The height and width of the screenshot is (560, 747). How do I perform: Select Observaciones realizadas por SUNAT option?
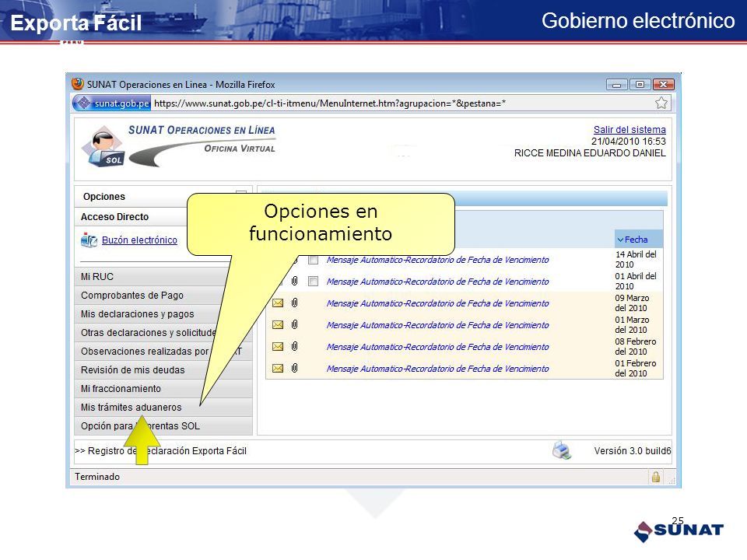point(163,351)
